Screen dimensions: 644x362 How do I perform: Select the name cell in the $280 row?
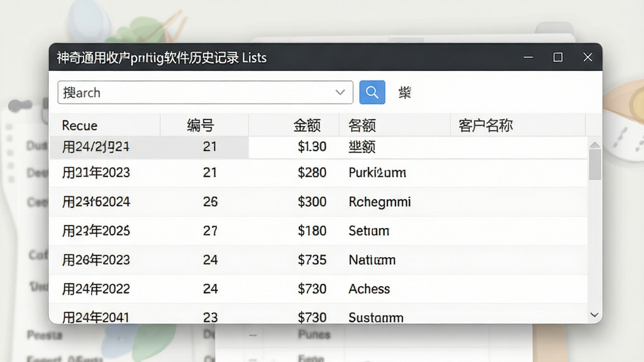pyautogui.click(x=377, y=172)
